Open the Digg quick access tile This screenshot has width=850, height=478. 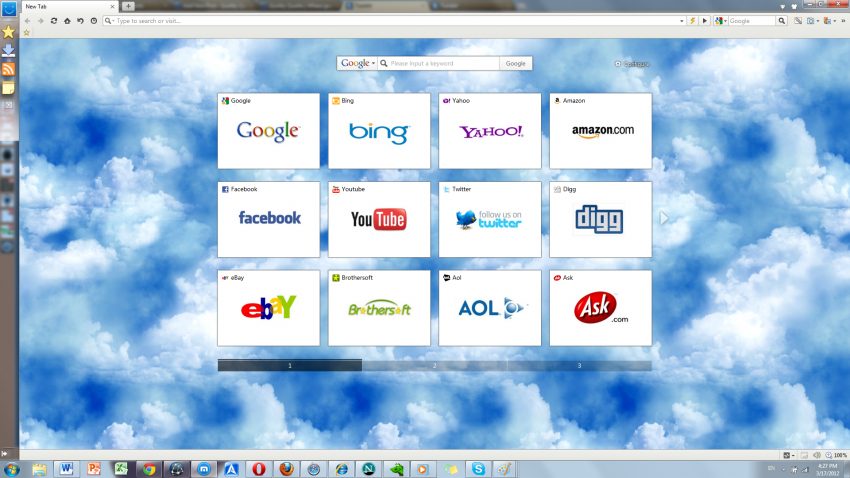[601, 219]
